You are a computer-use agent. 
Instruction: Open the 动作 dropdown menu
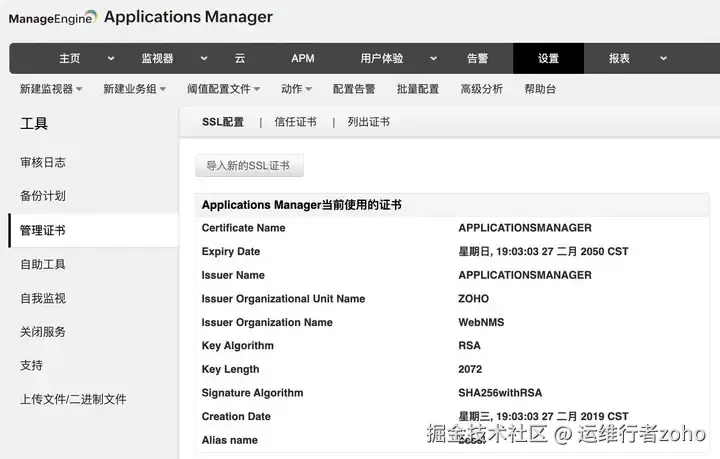pyautogui.click(x=297, y=89)
